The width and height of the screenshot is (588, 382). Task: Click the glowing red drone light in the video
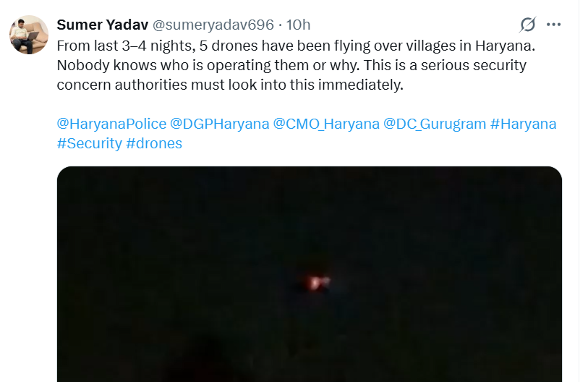pos(317,282)
